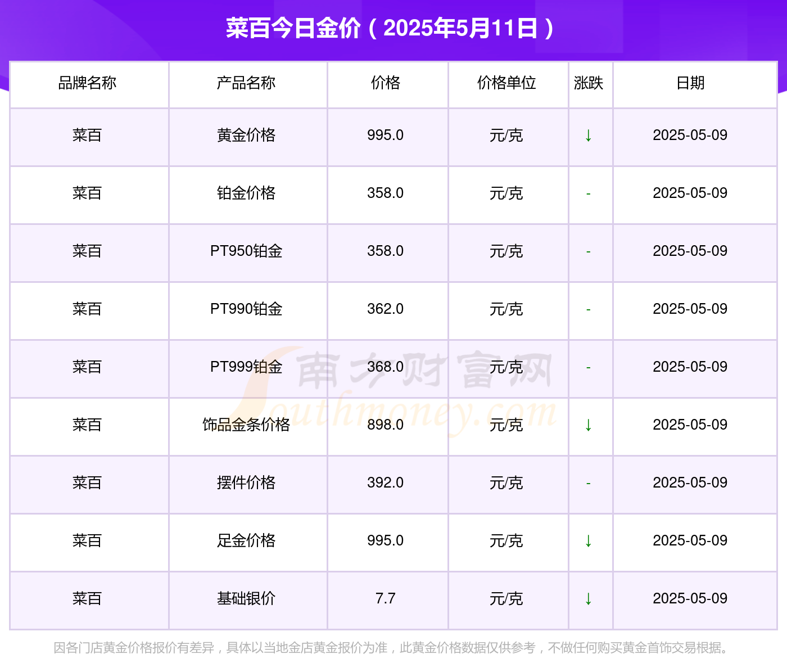
Task: Click the 358.0 price in PT950铂金 row
Action: 386,251
